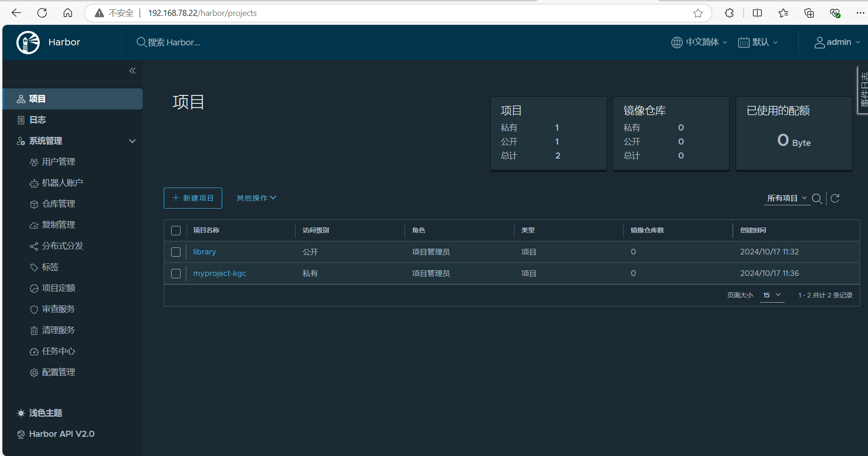Image resolution: width=868 pixels, height=456 pixels.
Task: Open 清理服务 page
Action: click(x=58, y=330)
